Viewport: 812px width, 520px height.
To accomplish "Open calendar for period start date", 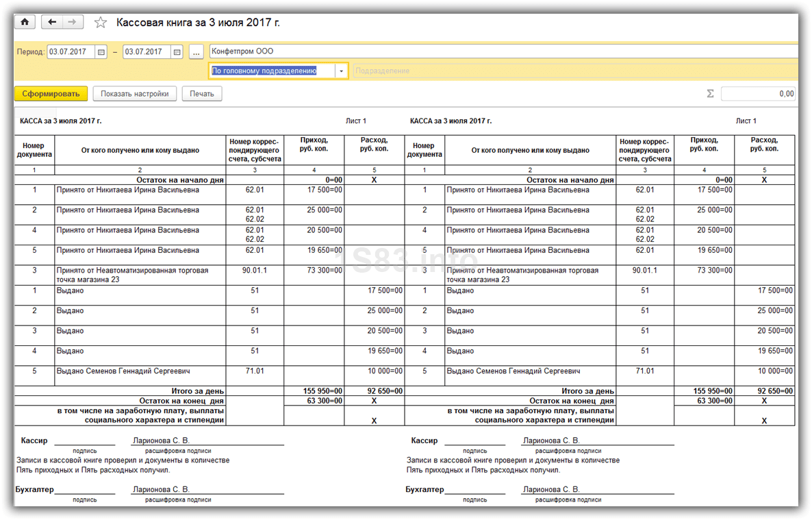I will click(101, 52).
